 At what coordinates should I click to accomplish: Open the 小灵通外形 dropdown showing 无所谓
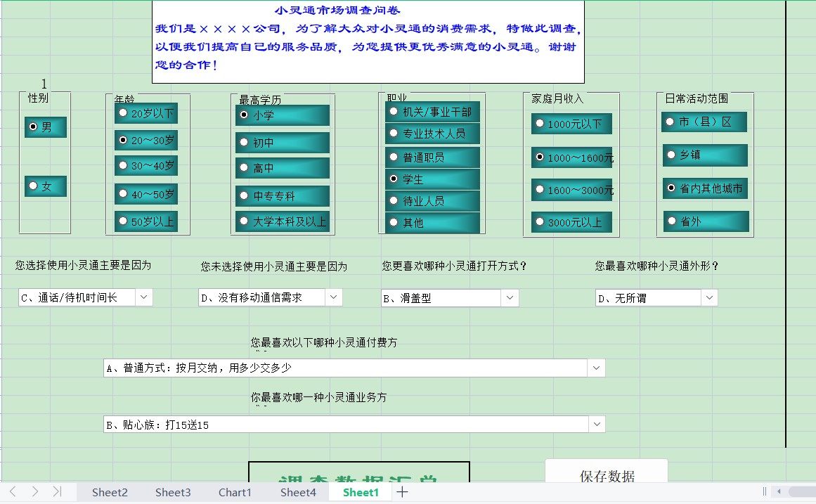[x=710, y=297]
